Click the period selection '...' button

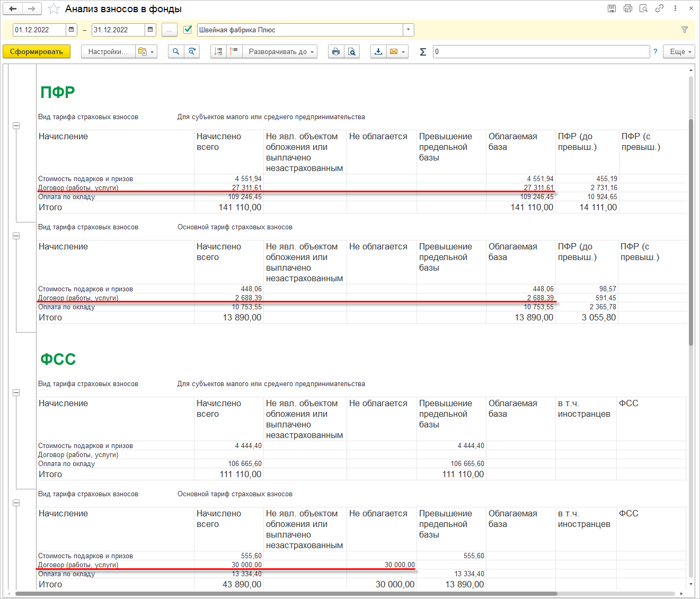tap(170, 30)
